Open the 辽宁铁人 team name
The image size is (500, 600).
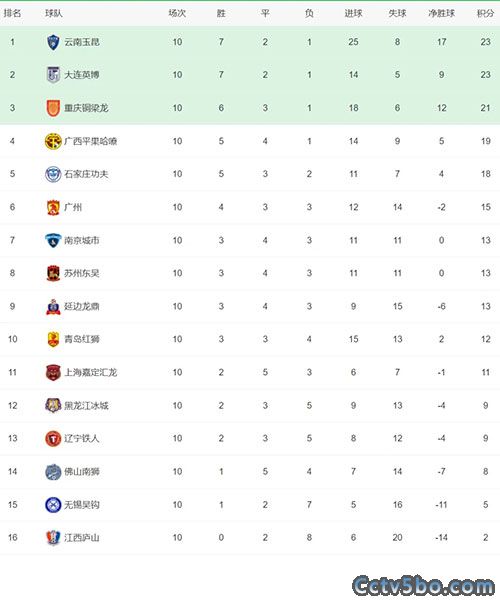point(81,439)
